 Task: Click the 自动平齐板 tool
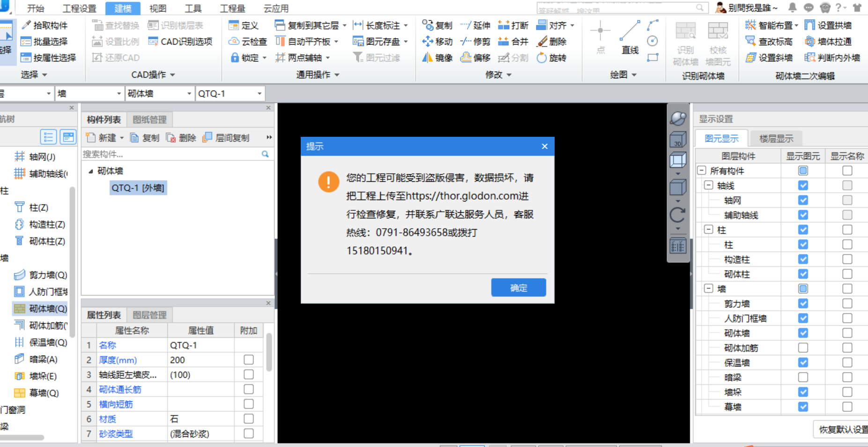[x=307, y=42]
